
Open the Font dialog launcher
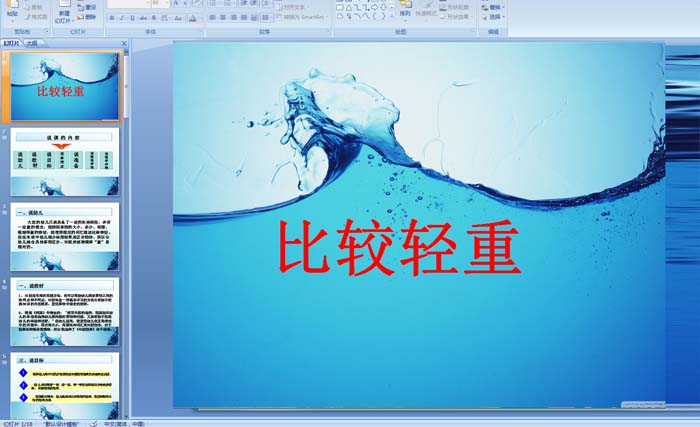point(200,31)
